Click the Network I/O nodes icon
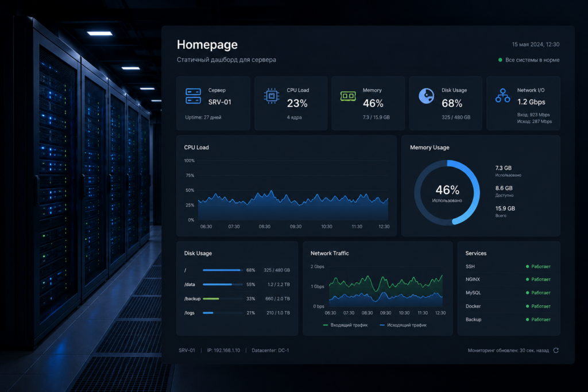Image resolution: width=588 pixels, height=392 pixels. 502,96
